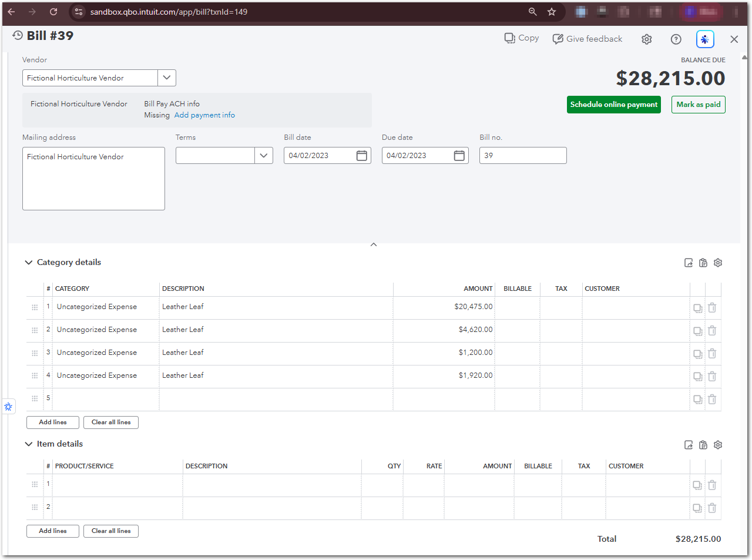
Task: Copy category line 4 ($1,920.00)
Action: click(697, 377)
